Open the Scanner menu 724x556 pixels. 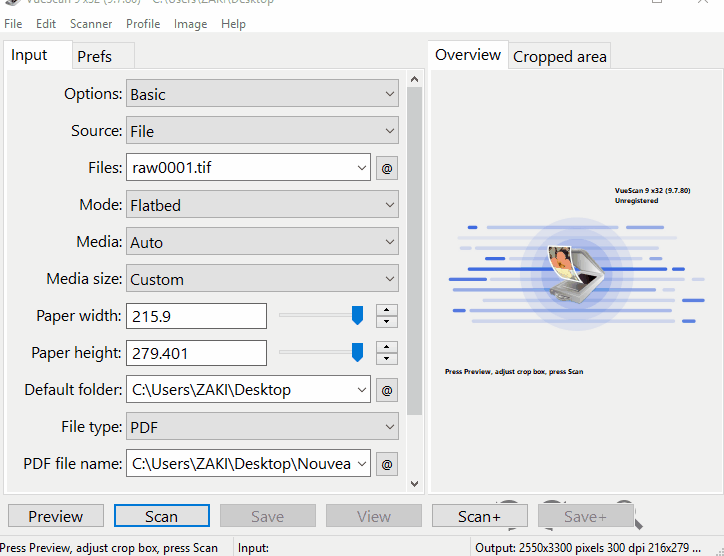pyautogui.click(x=91, y=24)
